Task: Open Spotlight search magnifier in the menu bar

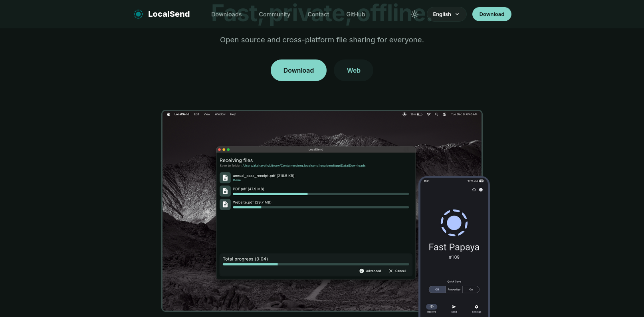Action: click(436, 114)
